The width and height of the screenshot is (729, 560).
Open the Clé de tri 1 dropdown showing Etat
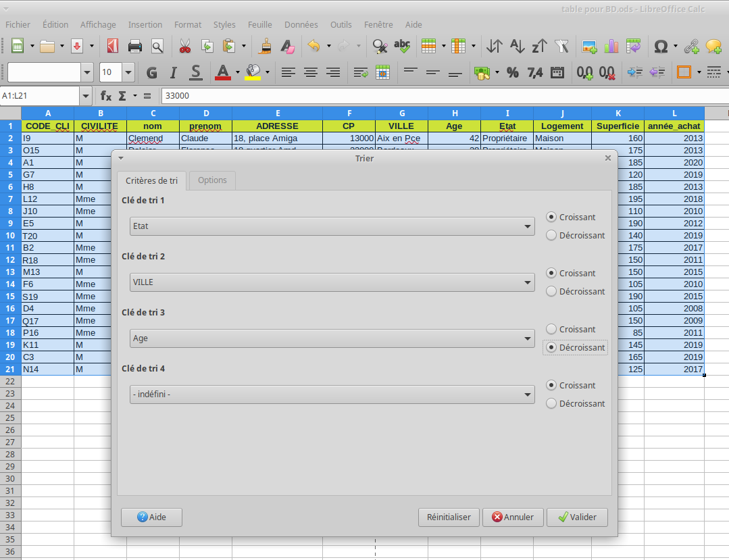[x=332, y=226]
